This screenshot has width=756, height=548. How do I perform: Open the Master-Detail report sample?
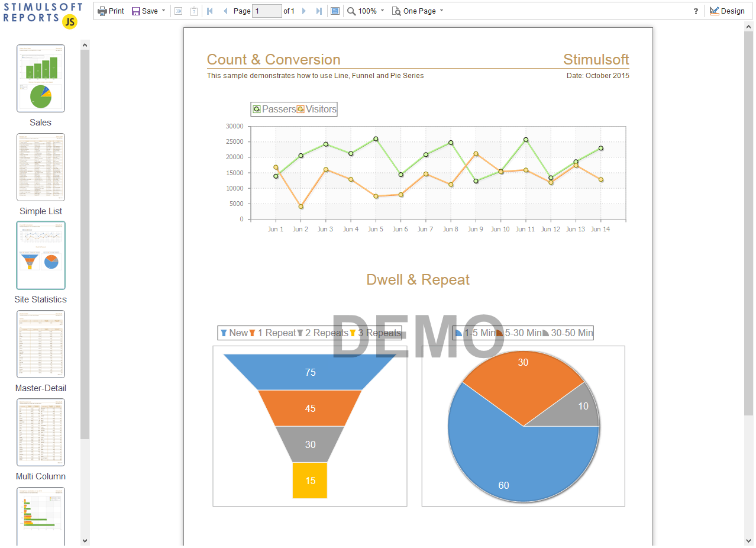click(x=40, y=344)
